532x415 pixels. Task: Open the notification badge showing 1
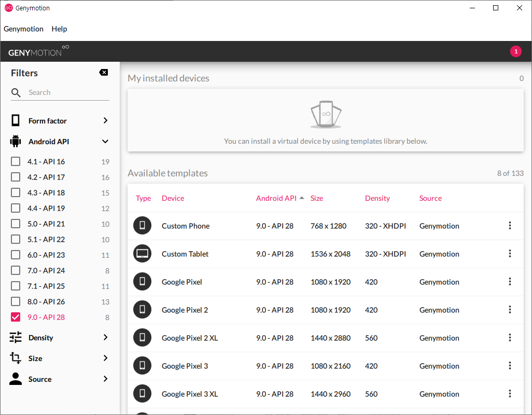coord(516,51)
